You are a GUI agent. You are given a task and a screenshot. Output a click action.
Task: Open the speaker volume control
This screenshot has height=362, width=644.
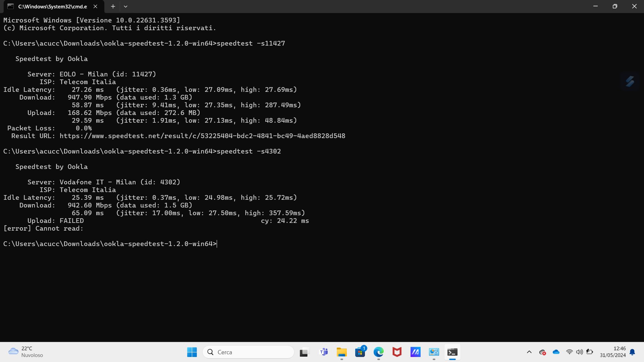click(x=579, y=352)
